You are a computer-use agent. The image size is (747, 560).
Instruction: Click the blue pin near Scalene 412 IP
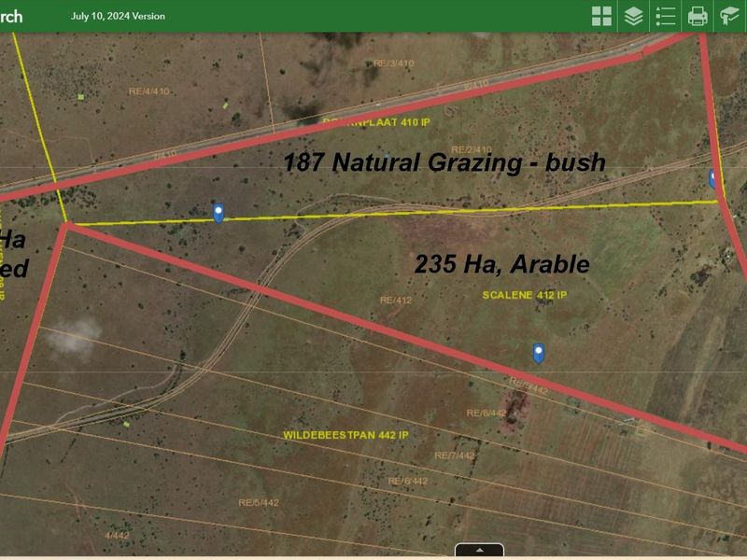point(539,353)
